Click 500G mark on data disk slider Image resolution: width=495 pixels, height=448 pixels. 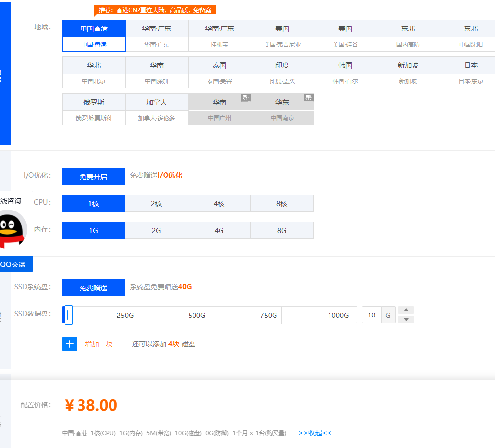pos(197,315)
